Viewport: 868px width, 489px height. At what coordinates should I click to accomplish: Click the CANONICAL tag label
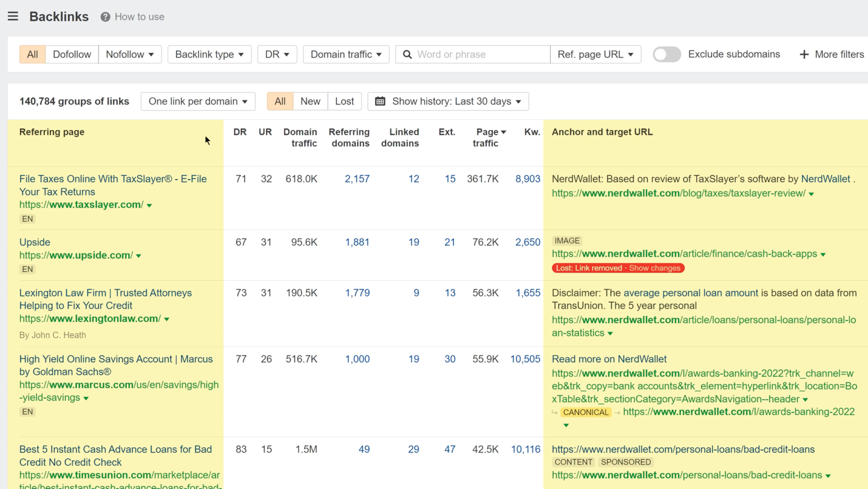[585, 412]
